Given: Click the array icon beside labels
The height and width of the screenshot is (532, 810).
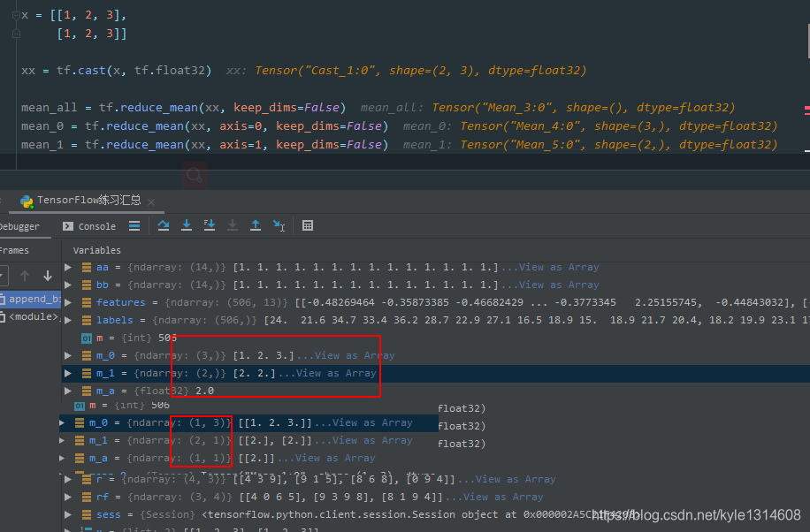Looking at the screenshot, I should [87, 320].
